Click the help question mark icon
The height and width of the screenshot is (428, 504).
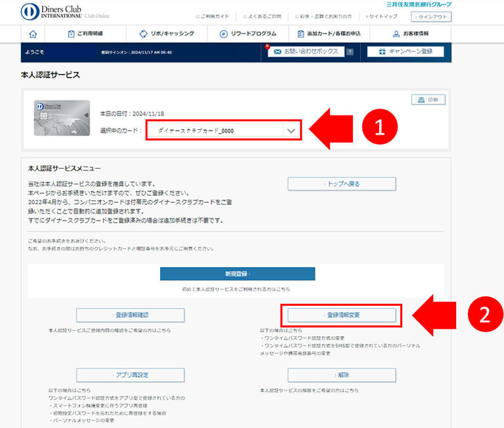(350, 52)
